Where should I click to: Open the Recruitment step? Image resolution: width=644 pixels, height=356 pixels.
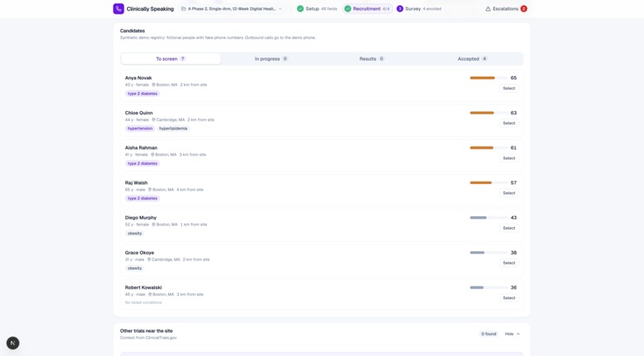pos(368,9)
